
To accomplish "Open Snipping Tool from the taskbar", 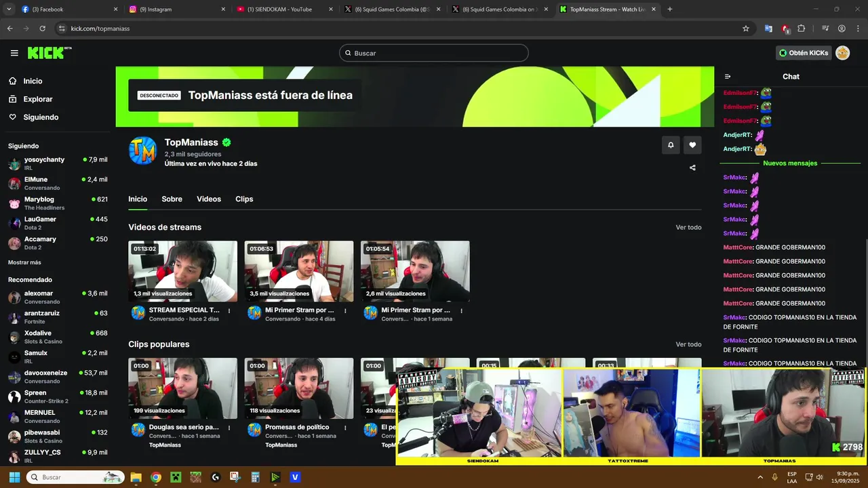I will coord(235,477).
